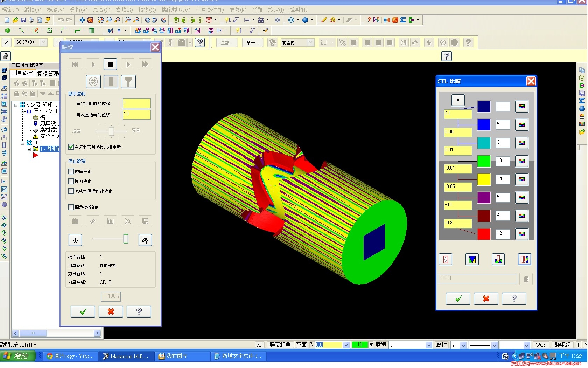
Task: Click the WCS button in status bar
Action: (x=541, y=345)
